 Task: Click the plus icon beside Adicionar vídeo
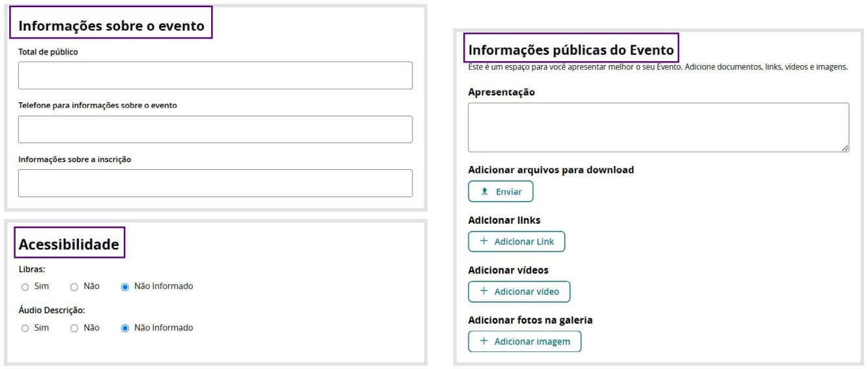click(484, 292)
